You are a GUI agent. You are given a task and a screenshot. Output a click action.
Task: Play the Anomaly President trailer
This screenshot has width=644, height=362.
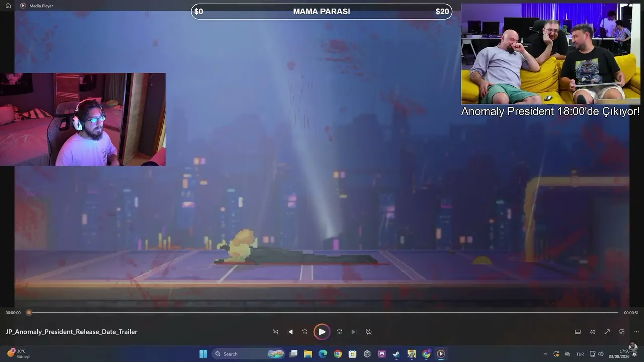322,332
